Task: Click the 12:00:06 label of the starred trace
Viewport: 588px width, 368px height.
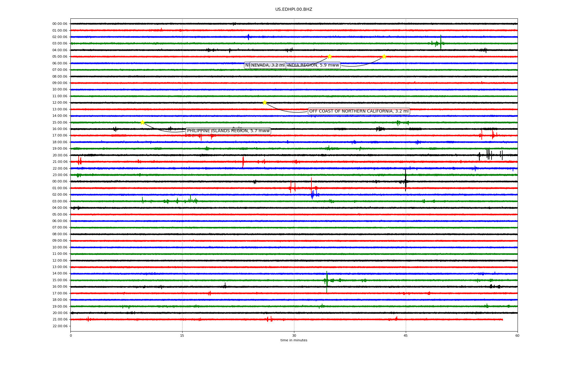Action: [60, 103]
